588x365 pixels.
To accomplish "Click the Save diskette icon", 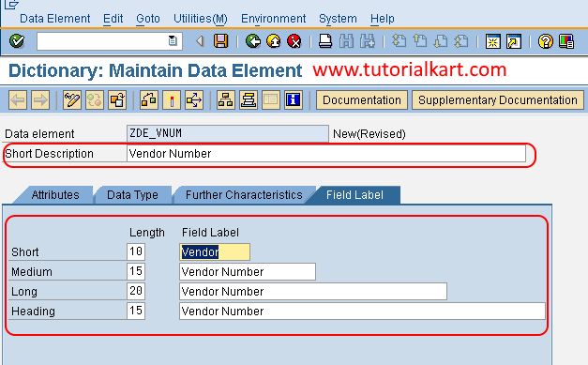I will click(x=221, y=41).
